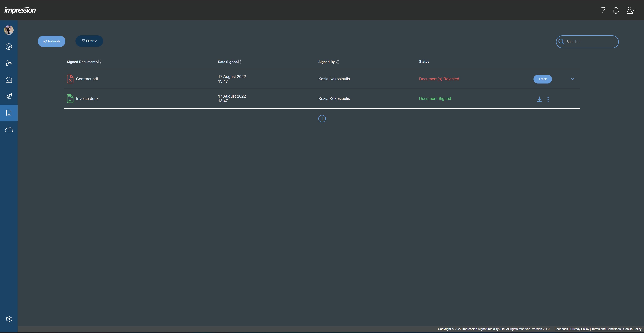Open the Filter dropdown
Image resolution: width=644 pixels, height=333 pixels.
(89, 41)
